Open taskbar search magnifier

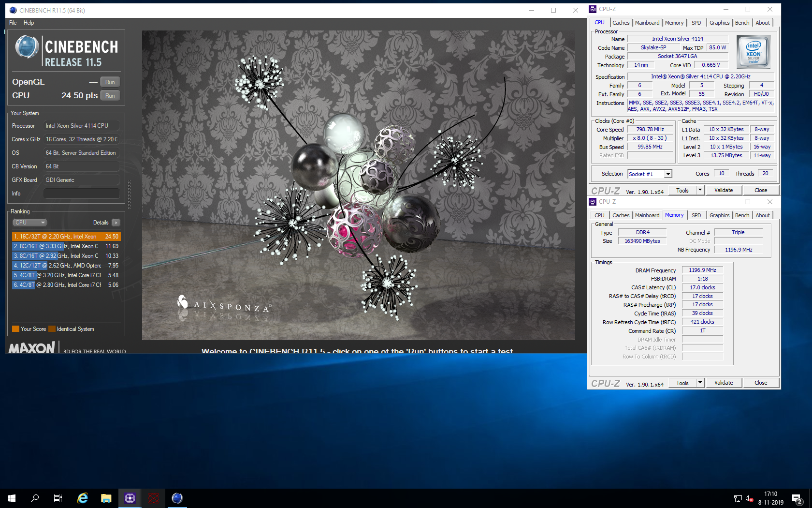click(x=35, y=498)
